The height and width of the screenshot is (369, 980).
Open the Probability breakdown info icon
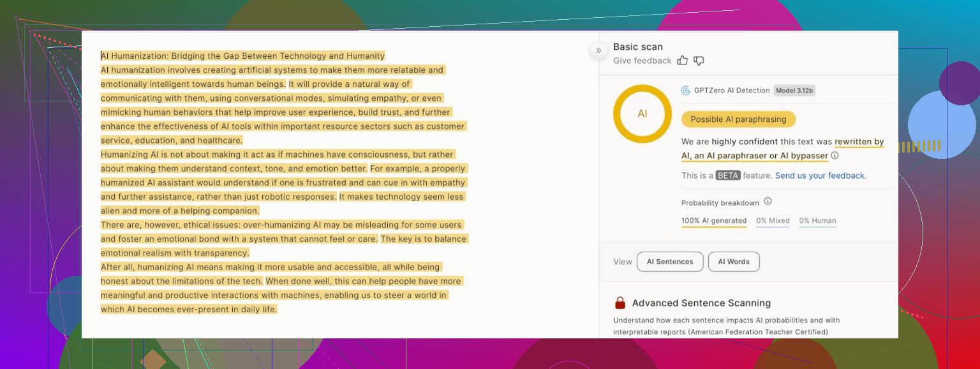pyautogui.click(x=768, y=202)
